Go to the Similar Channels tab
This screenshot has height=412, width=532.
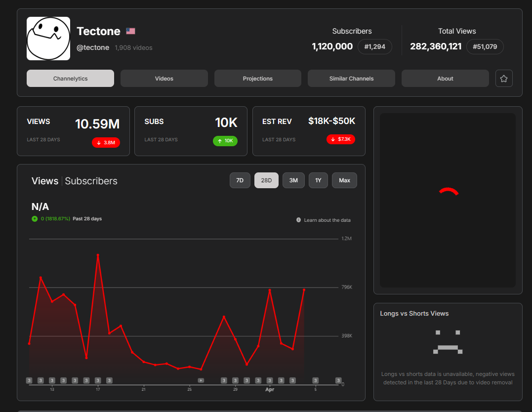tap(352, 79)
